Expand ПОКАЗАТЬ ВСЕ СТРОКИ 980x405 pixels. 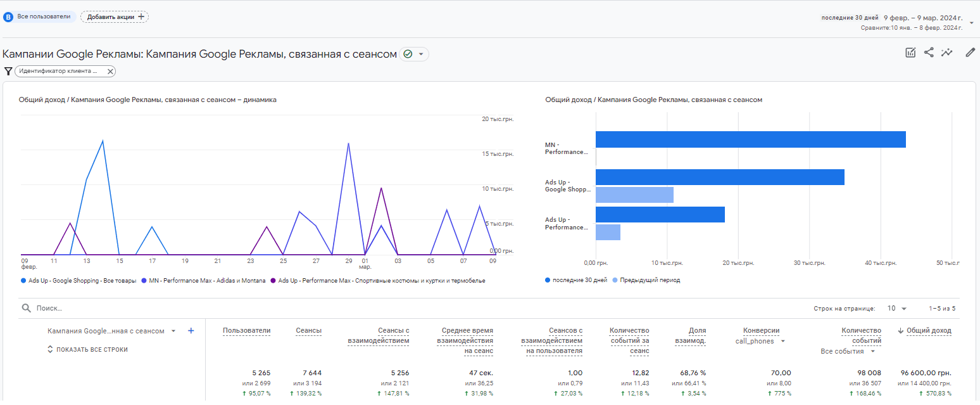(87, 349)
